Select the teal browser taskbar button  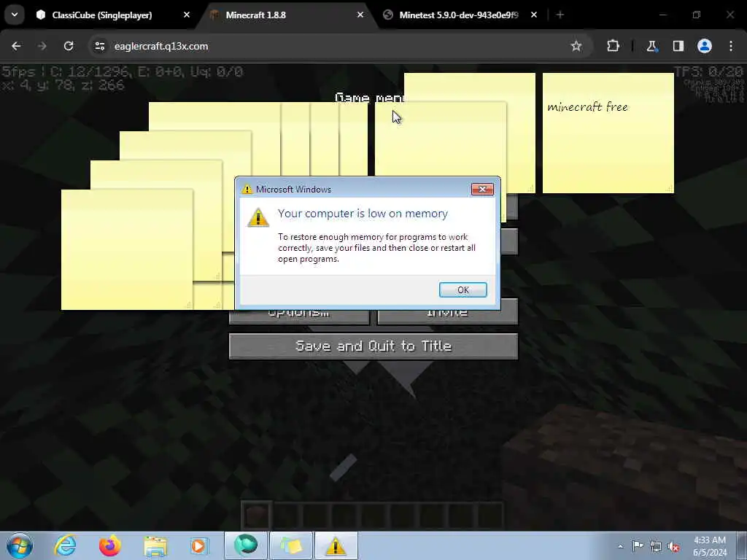pyautogui.click(x=246, y=545)
